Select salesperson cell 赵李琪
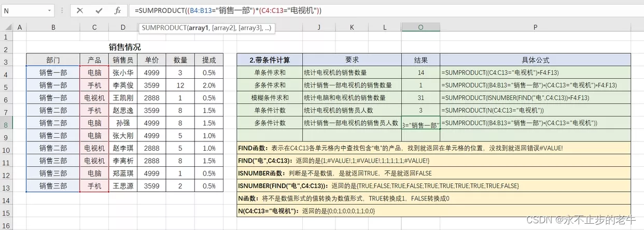644x230 pixels. pos(123,148)
